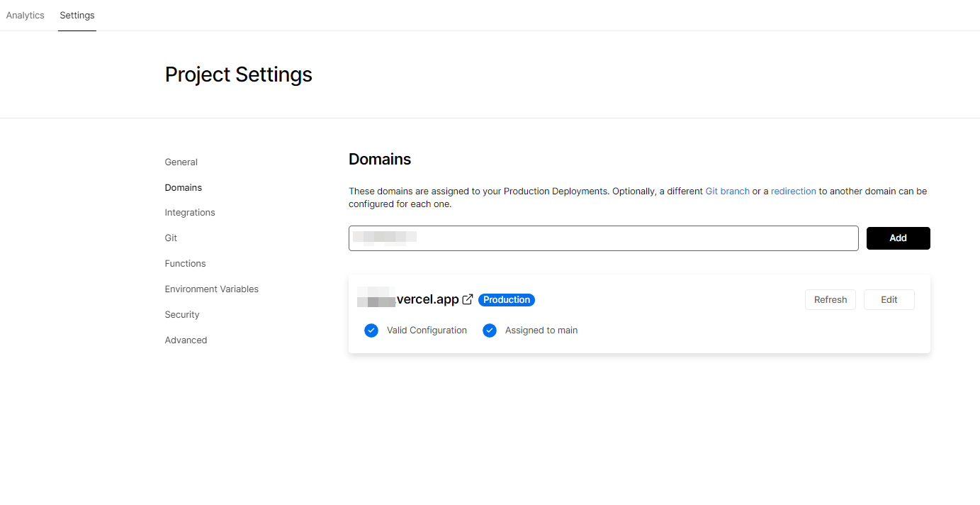The width and height of the screenshot is (980, 505).
Task: Click the Valid Configuration checkmark icon
Action: [x=371, y=331]
